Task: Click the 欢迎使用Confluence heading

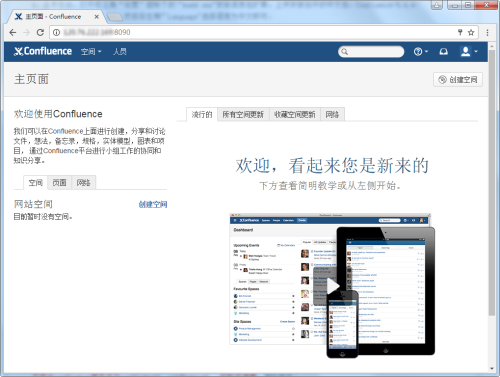Action: click(58, 114)
